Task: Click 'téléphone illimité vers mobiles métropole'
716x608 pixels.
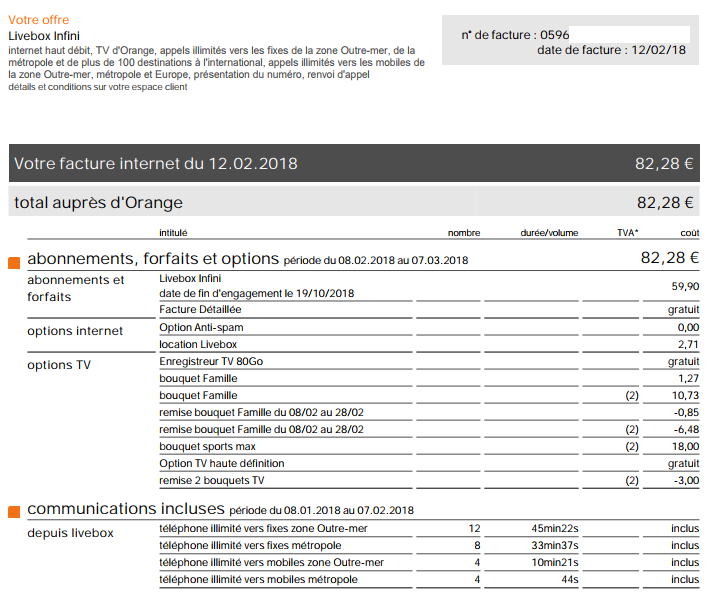Action: click(x=258, y=579)
